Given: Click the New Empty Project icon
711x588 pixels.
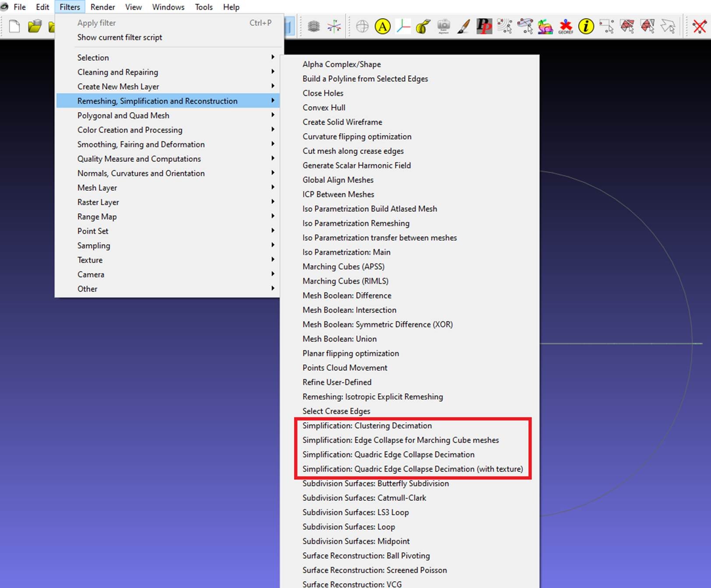Looking at the screenshot, I should pos(14,26).
